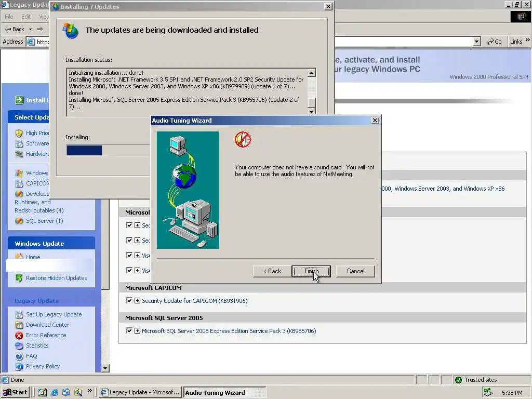Click 'Done' status bar text
The width and height of the screenshot is (532, 399).
coord(17,380)
